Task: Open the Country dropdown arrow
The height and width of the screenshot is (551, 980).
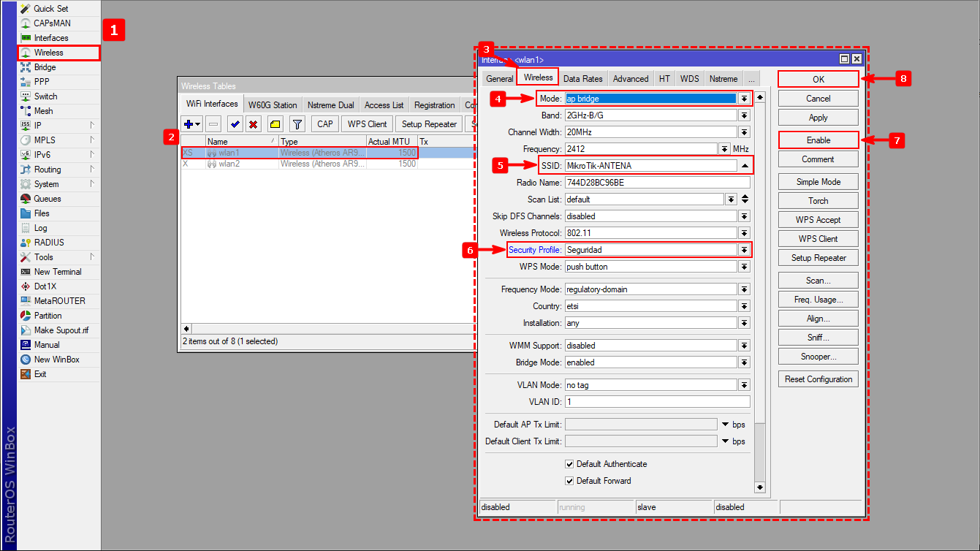Action: point(744,306)
